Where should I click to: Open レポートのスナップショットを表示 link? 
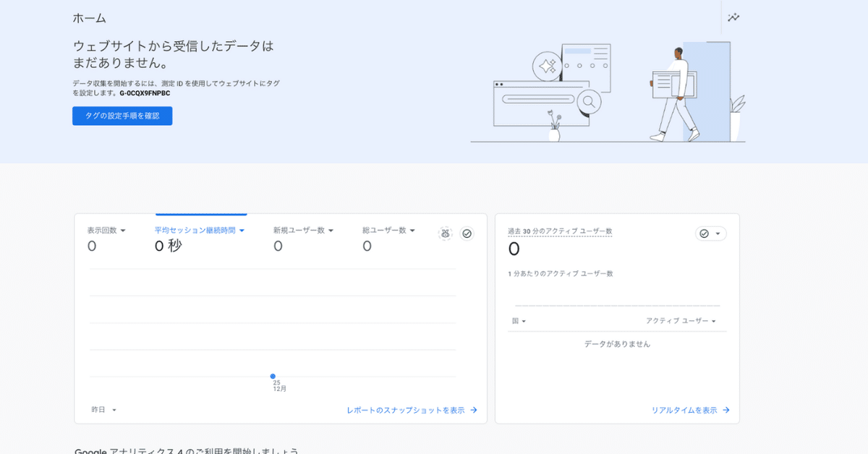click(x=412, y=410)
